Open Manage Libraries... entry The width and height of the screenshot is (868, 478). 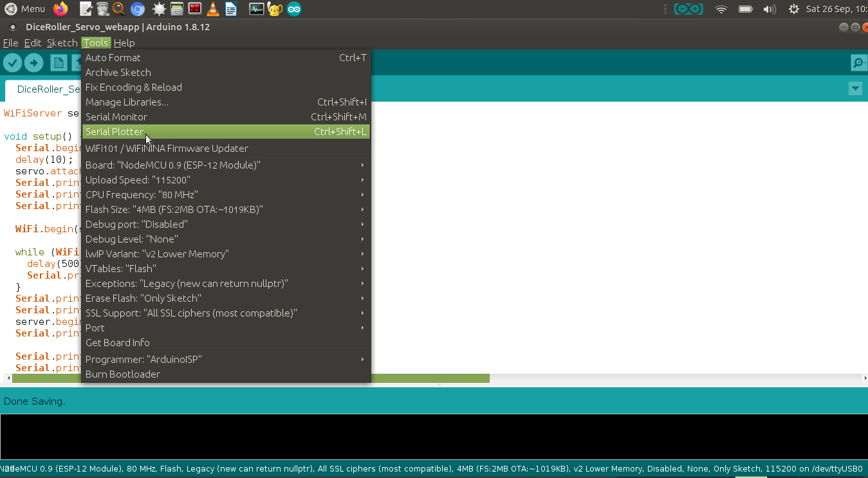click(226, 102)
